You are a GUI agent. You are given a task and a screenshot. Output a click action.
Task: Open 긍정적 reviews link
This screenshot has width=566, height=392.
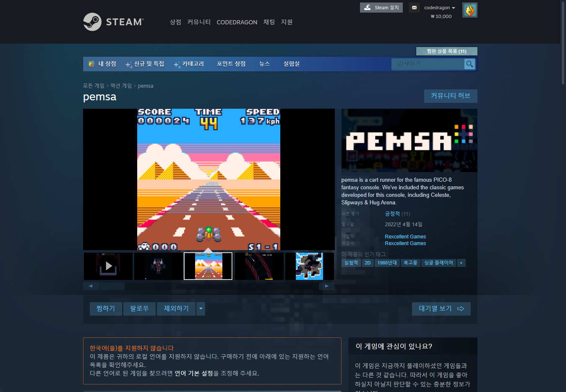tap(392, 214)
